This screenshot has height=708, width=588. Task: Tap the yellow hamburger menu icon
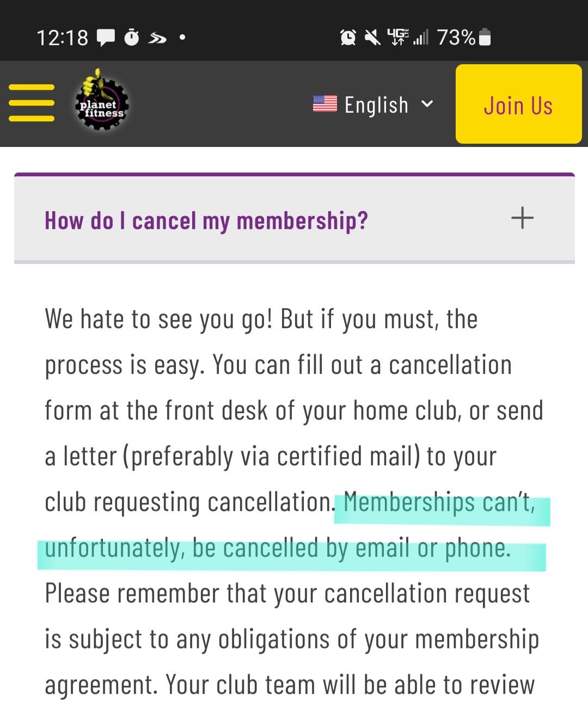[31, 102]
